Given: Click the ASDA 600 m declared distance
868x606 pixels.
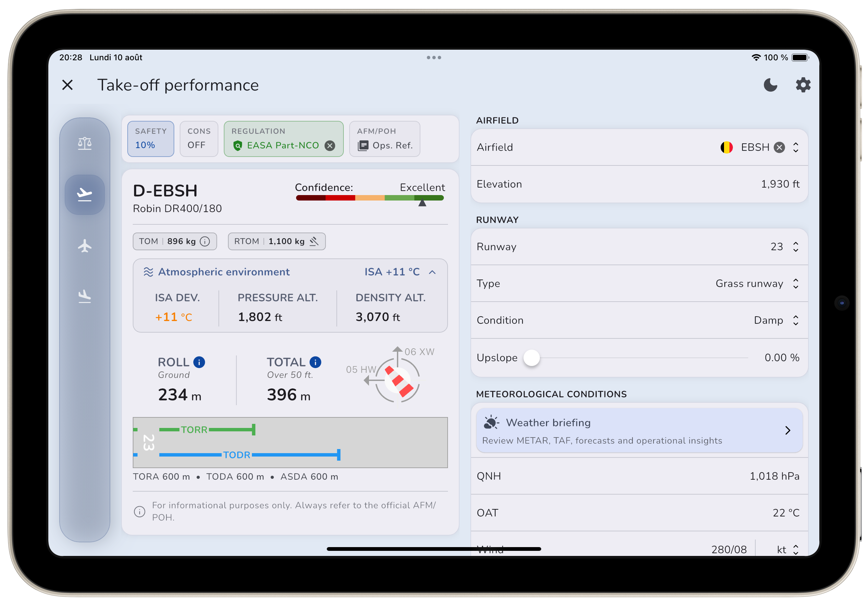Looking at the screenshot, I should tap(309, 477).
